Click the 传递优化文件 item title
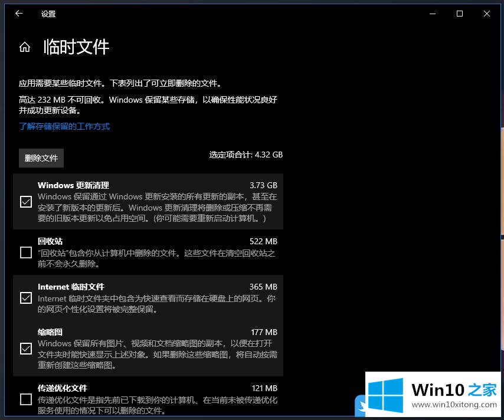The height and width of the screenshot is (420, 504). point(63,388)
